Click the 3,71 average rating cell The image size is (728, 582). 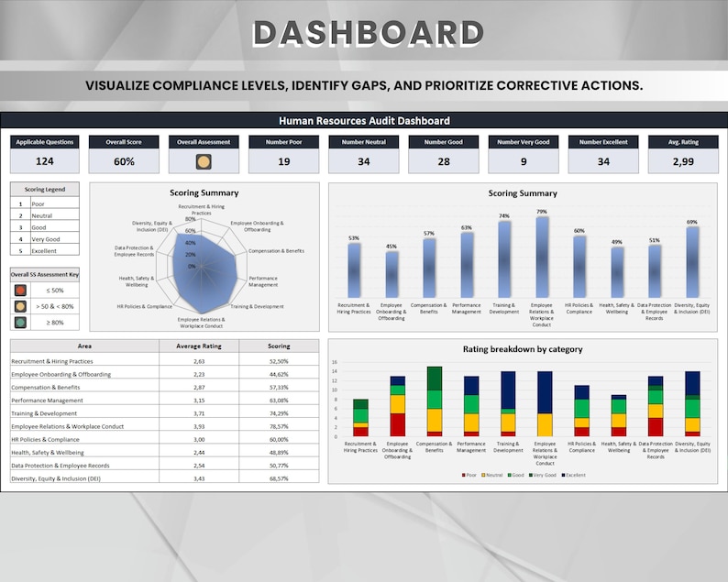[199, 413]
